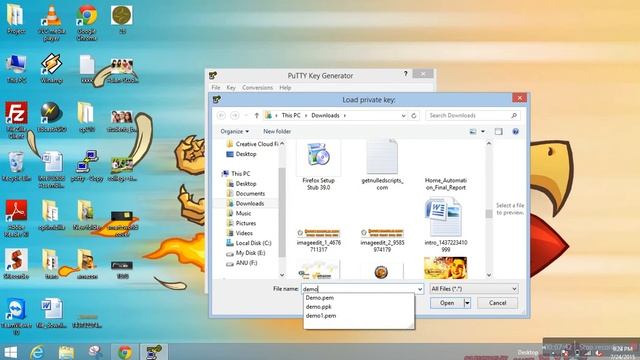Screen dimensions: 640x360
Task: Select My Disk (E:) in the tree
Action: [x=250, y=253]
